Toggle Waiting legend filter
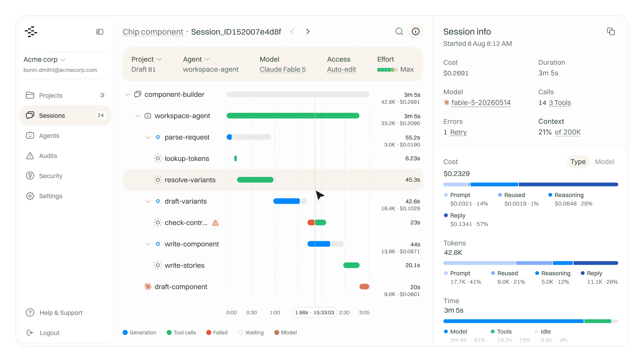Image resolution: width=644 pixels, height=362 pixels. click(251, 333)
